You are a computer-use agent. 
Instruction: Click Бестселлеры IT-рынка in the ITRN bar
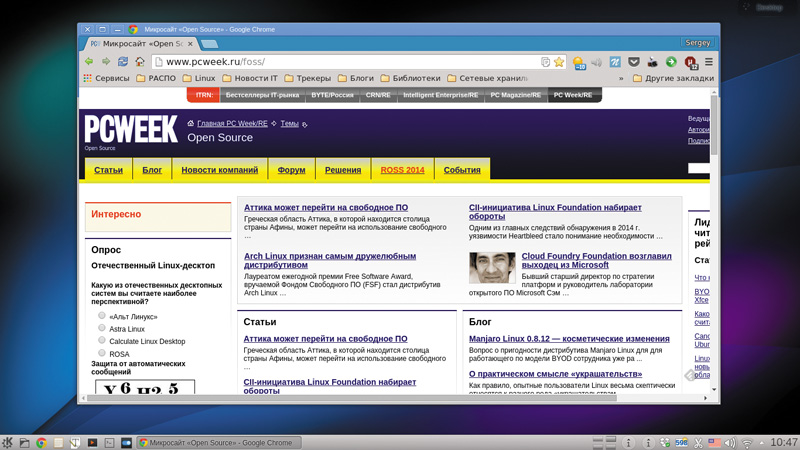click(262, 95)
